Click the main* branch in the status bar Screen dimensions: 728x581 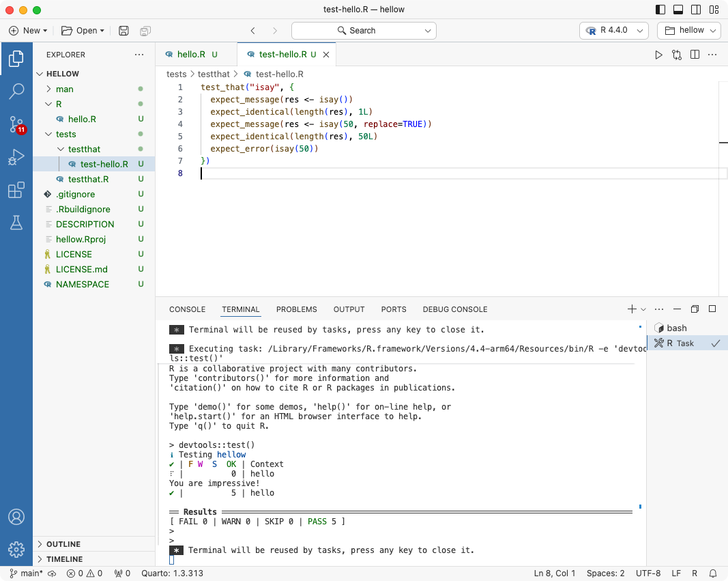coord(26,573)
